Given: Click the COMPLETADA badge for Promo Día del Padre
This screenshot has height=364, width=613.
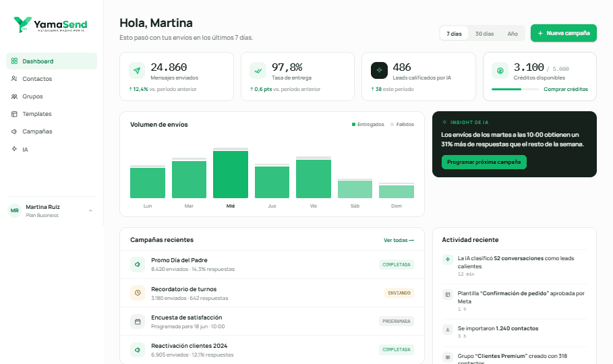Looking at the screenshot, I should [397, 265].
